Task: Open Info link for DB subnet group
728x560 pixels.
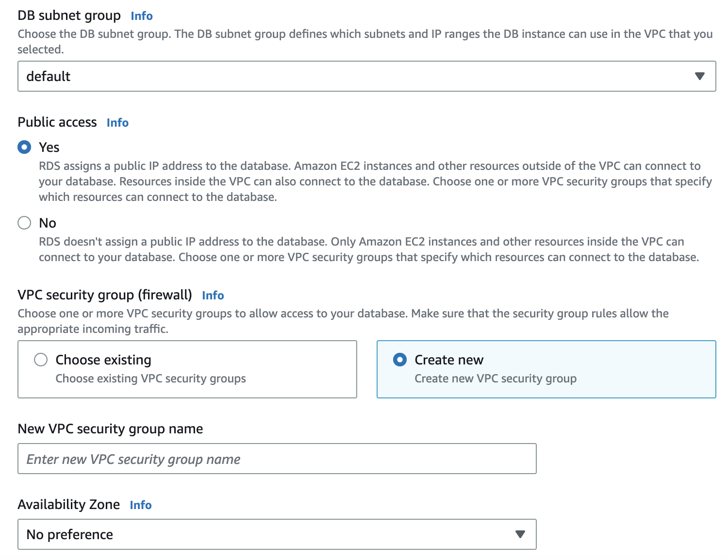Action: 142,16
